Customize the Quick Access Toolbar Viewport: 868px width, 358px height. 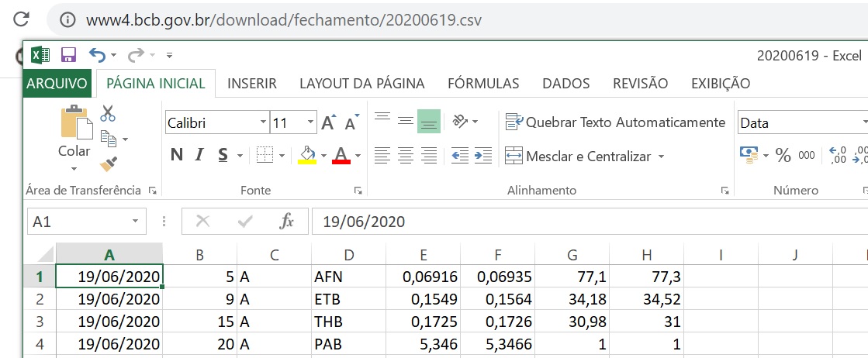click(x=169, y=55)
